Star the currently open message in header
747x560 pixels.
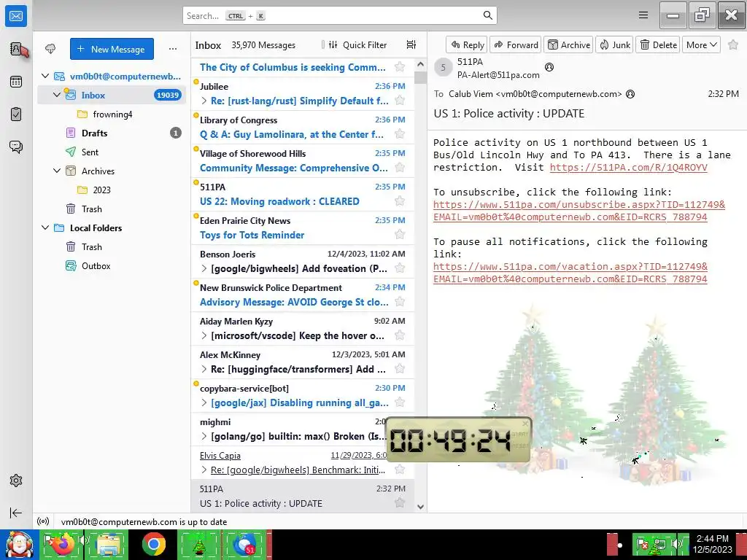pos(732,44)
